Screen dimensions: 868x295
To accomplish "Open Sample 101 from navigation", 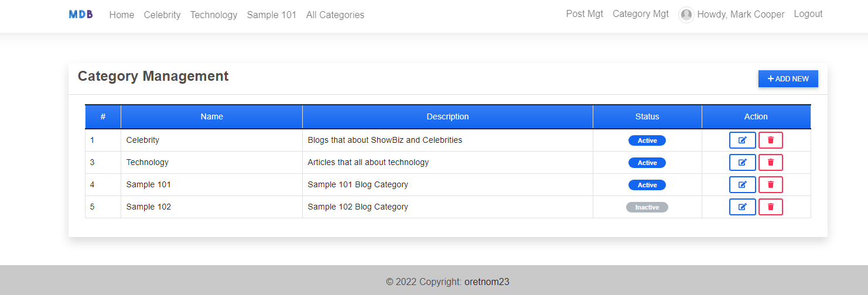I will point(272,15).
